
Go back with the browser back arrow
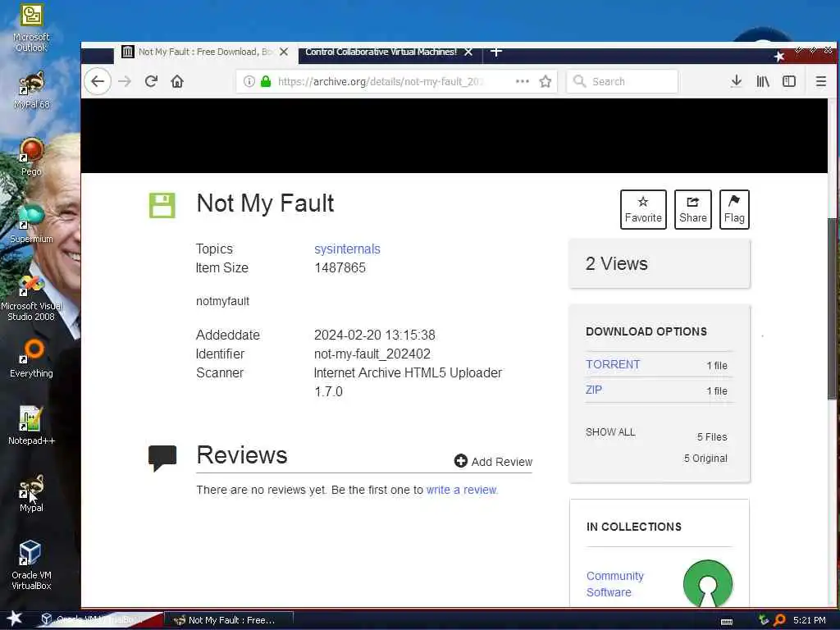point(98,81)
